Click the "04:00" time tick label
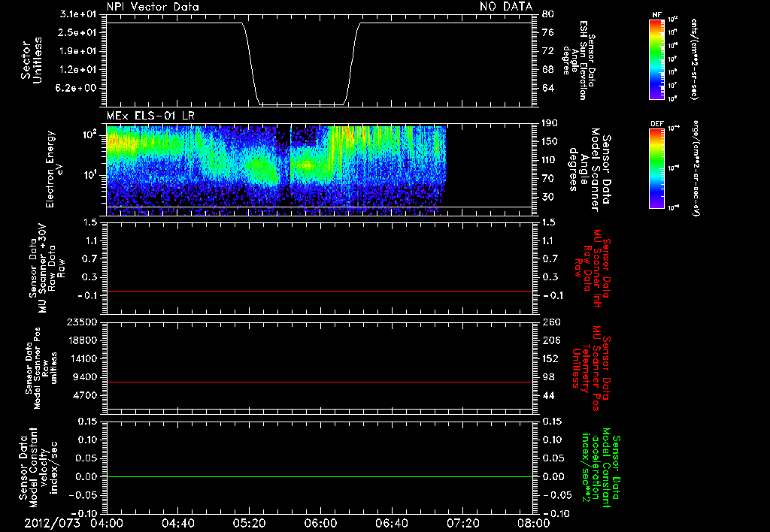770x532 pixels. click(x=107, y=523)
